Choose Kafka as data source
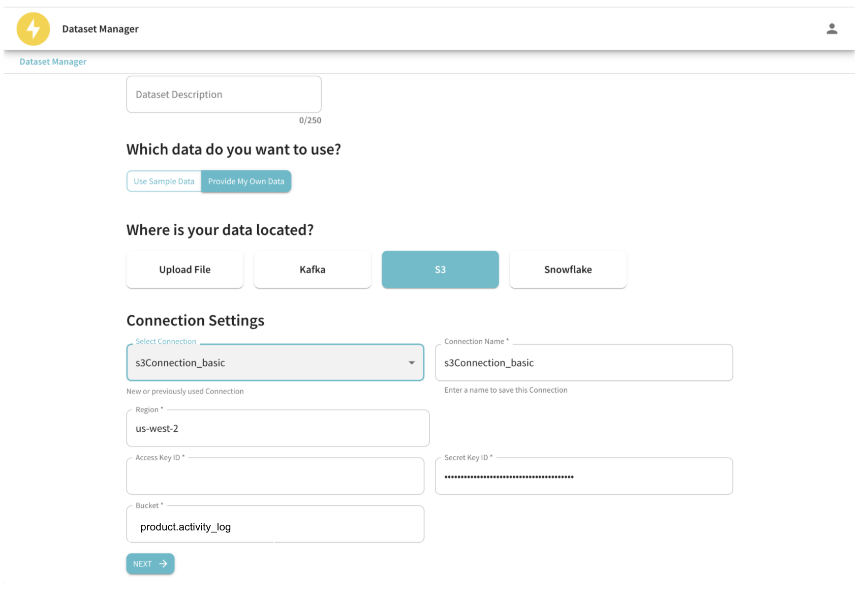The width and height of the screenshot is (868, 595). (x=312, y=270)
